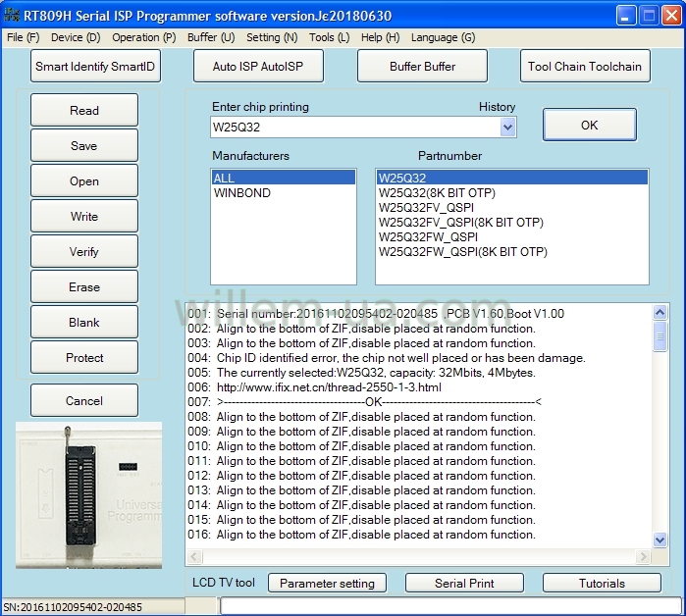Image resolution: width=686 pixels, height=616 pixels.
Task: Click the Open button
Action: 84,181
